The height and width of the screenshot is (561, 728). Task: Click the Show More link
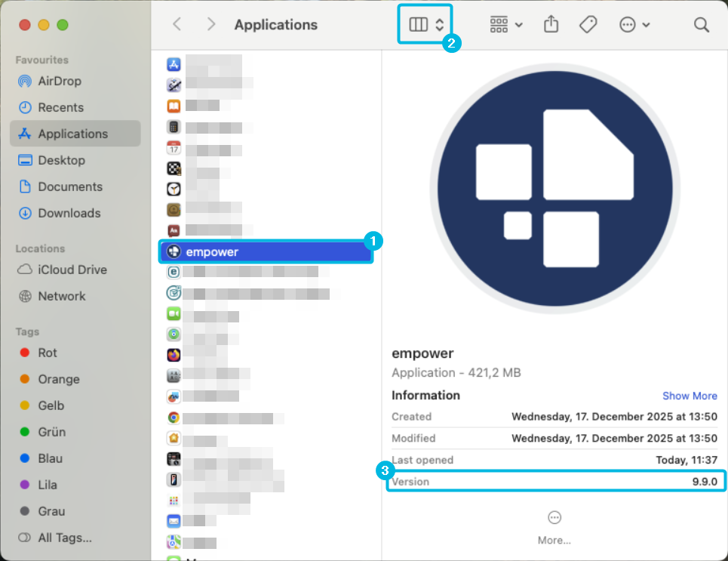coord(690,396)
